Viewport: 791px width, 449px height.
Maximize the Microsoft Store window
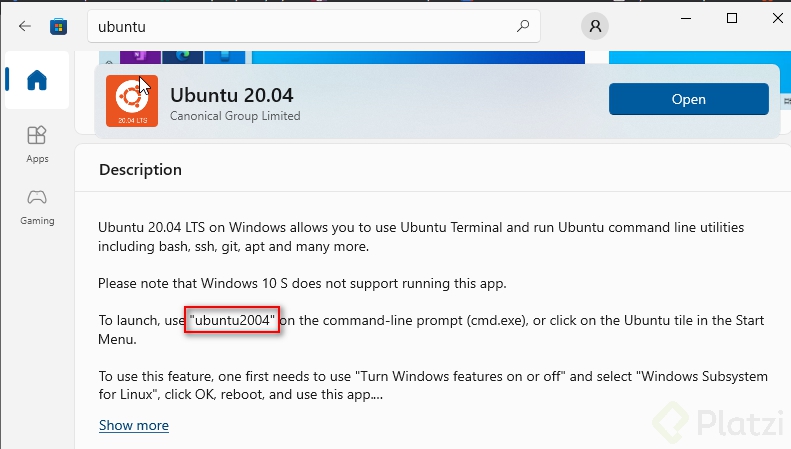[x=732, y=19]
